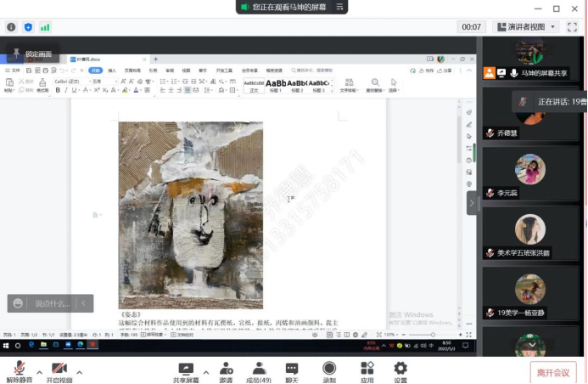The height and width of the screenshot is (384, 588).
Task: Open meeting info icon
Action: point(11,27)
